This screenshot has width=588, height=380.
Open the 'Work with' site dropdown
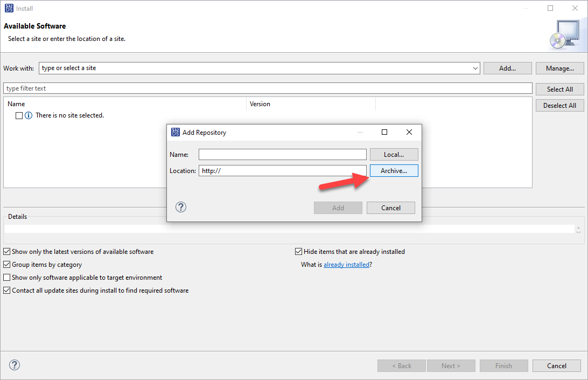coord(474,68)
